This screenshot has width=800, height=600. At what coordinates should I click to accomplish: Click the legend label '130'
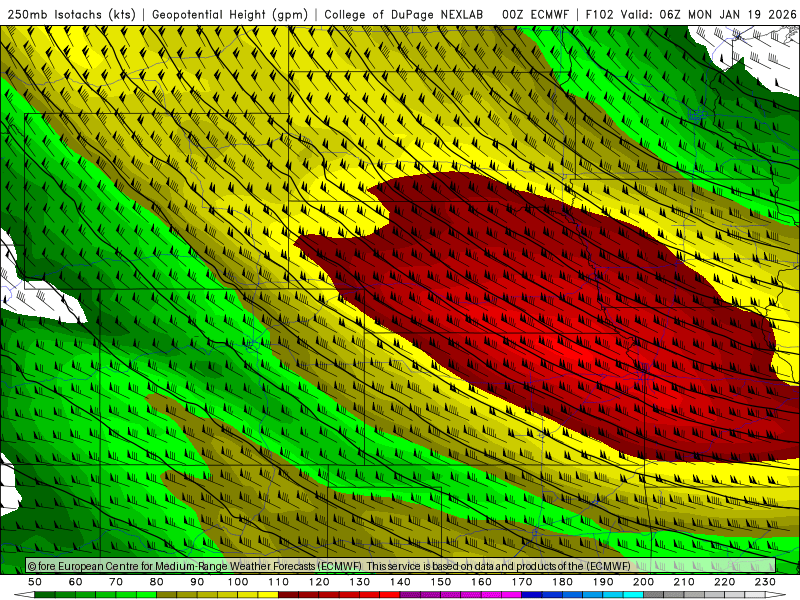pos(360,582)
